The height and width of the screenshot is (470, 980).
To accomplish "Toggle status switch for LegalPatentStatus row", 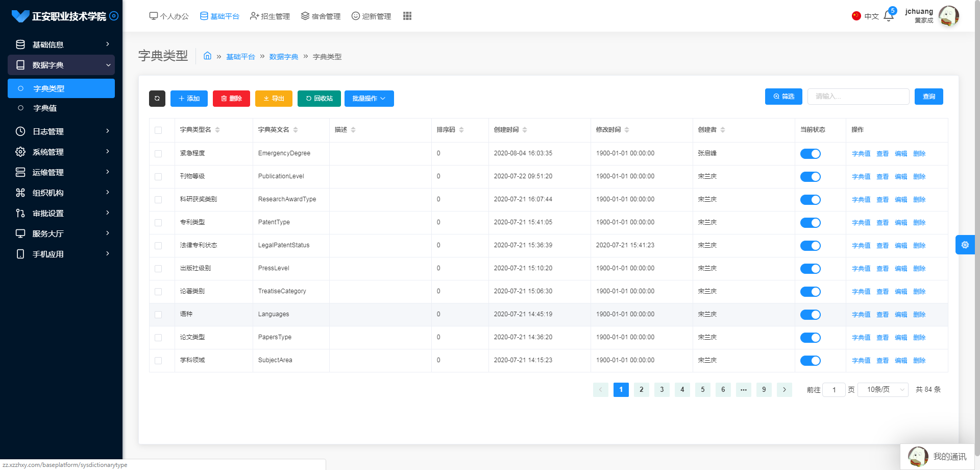I will [811, 246].
